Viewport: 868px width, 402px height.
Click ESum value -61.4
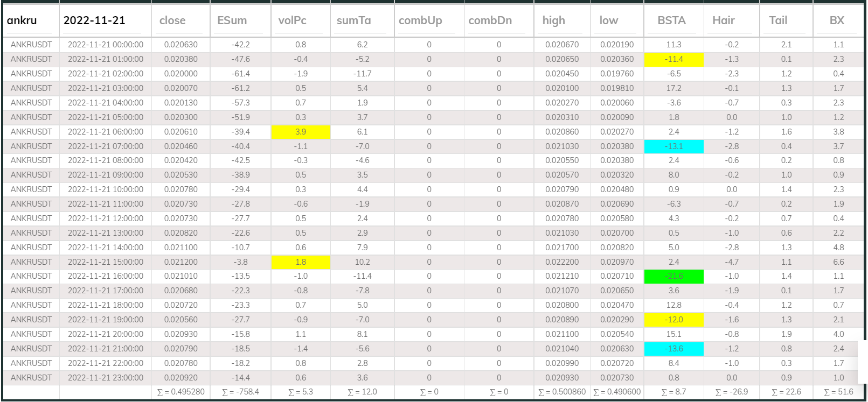click(240, 74)
